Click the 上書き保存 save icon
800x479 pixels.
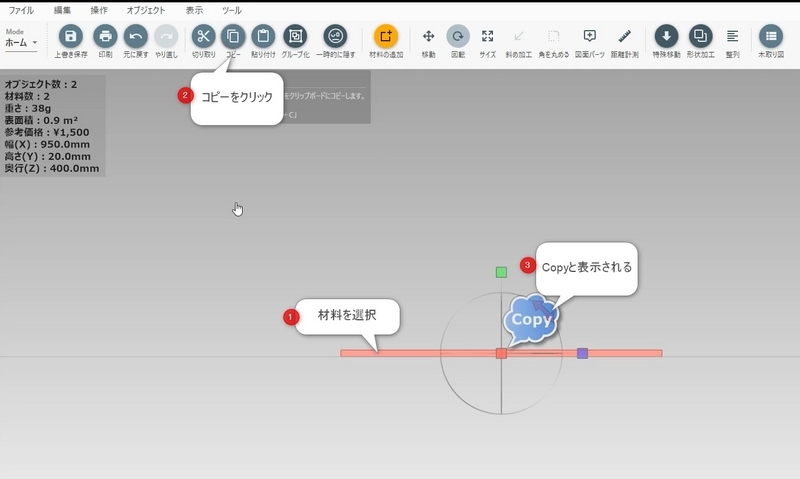point(70,36)
